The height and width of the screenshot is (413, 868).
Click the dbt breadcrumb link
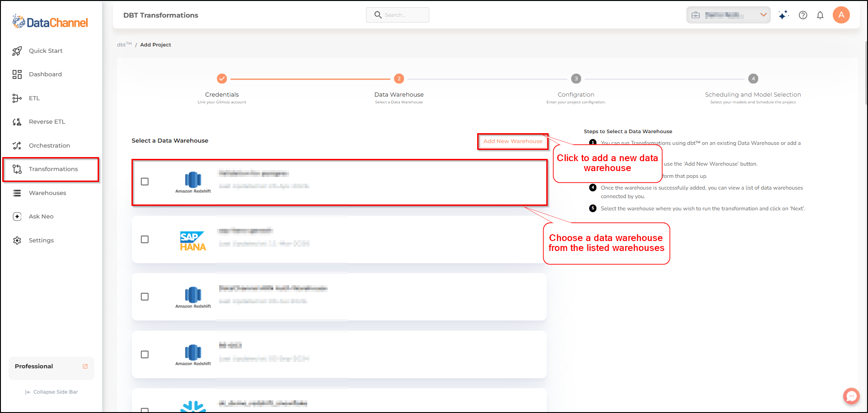click(124, 45)
